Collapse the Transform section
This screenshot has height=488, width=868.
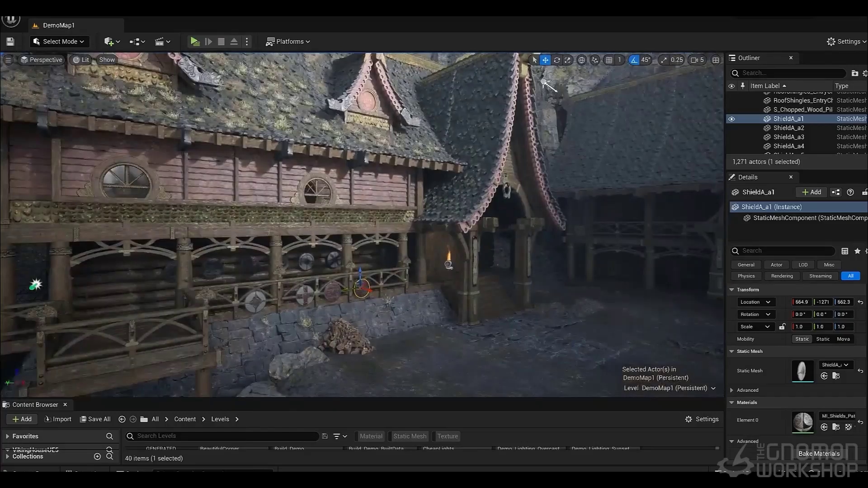pyautogui.click(x=732, y=290)
